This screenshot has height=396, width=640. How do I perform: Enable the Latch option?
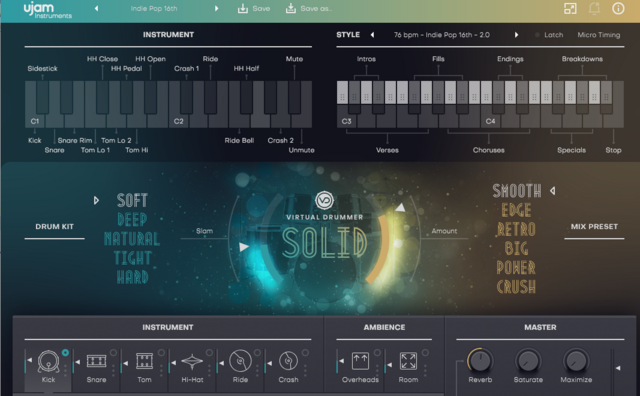[549, 35]
